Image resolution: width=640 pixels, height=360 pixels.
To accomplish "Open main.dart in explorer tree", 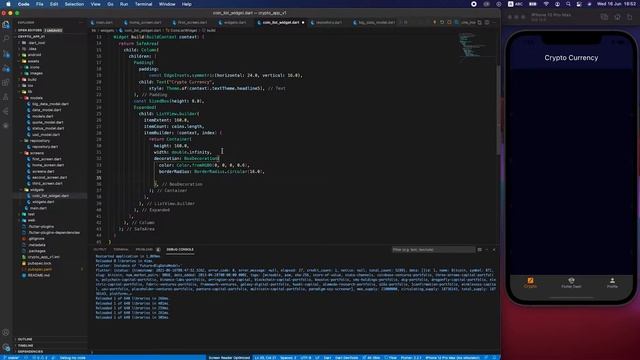I will (38, 208).
